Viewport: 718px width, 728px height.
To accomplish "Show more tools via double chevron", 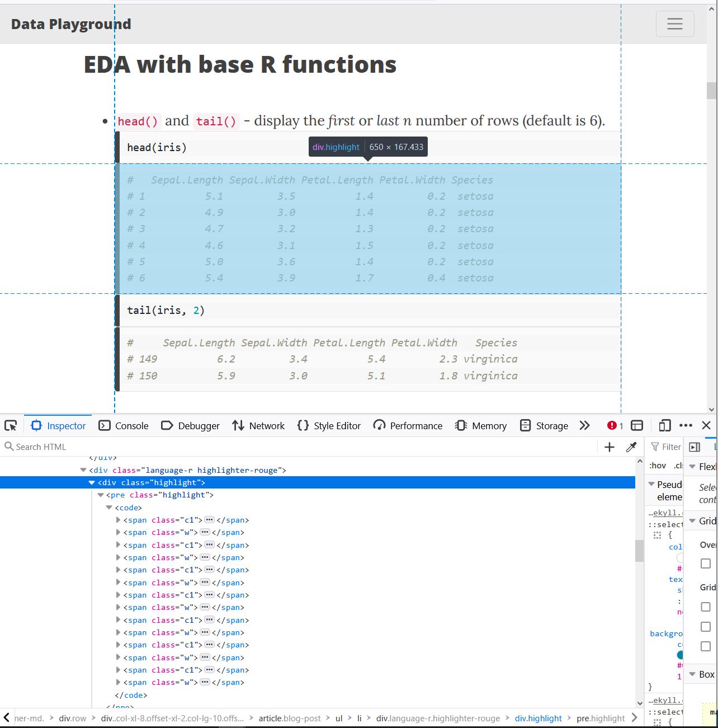I will tap(584, 426).
